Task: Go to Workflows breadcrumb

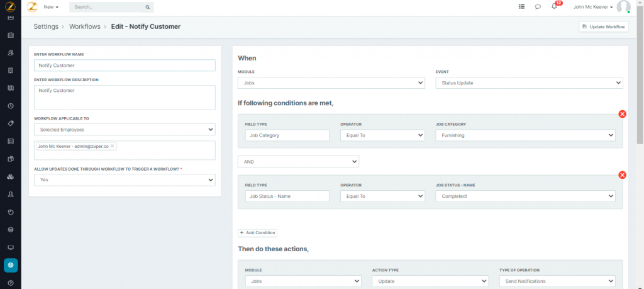Action: (85, 26)
